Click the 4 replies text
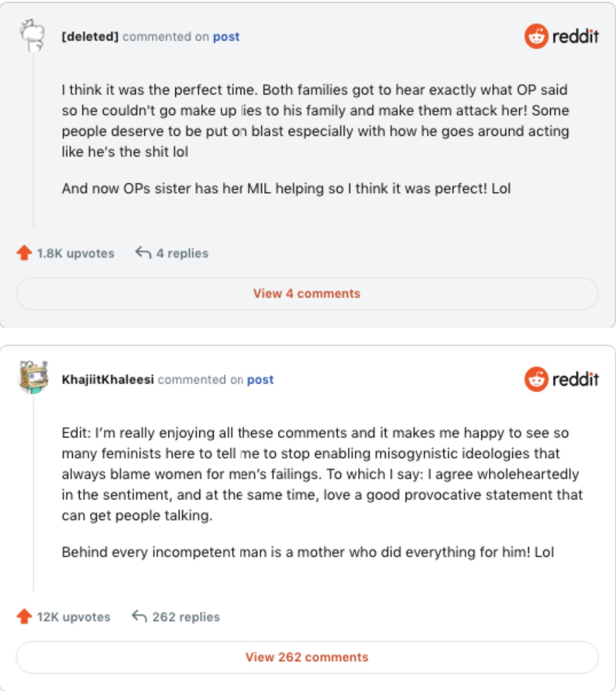 [x=182, y=254]
